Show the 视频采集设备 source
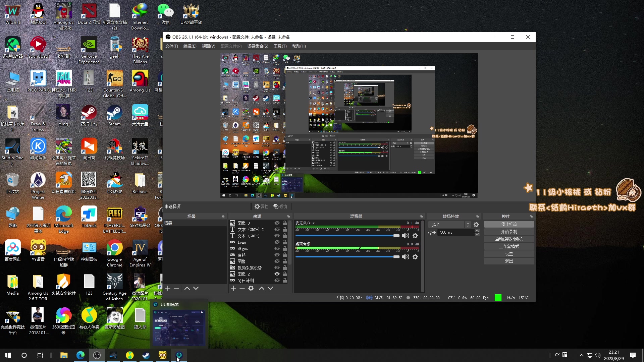 click(277, 268)
